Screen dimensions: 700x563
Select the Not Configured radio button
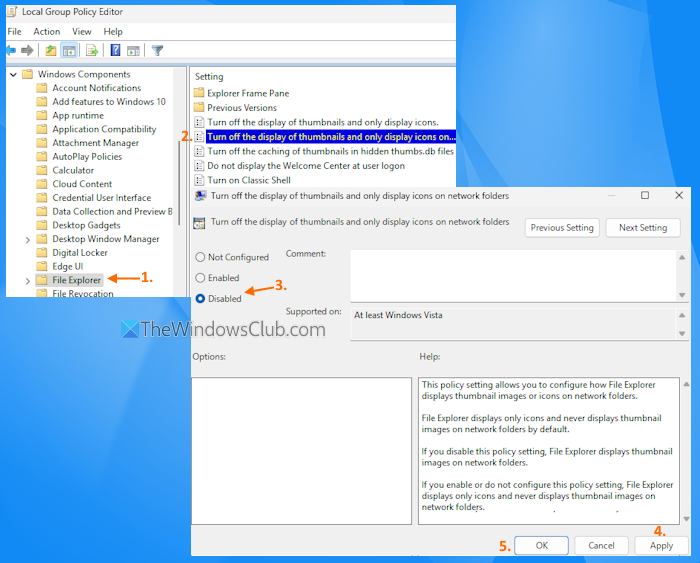pos(200,257)
